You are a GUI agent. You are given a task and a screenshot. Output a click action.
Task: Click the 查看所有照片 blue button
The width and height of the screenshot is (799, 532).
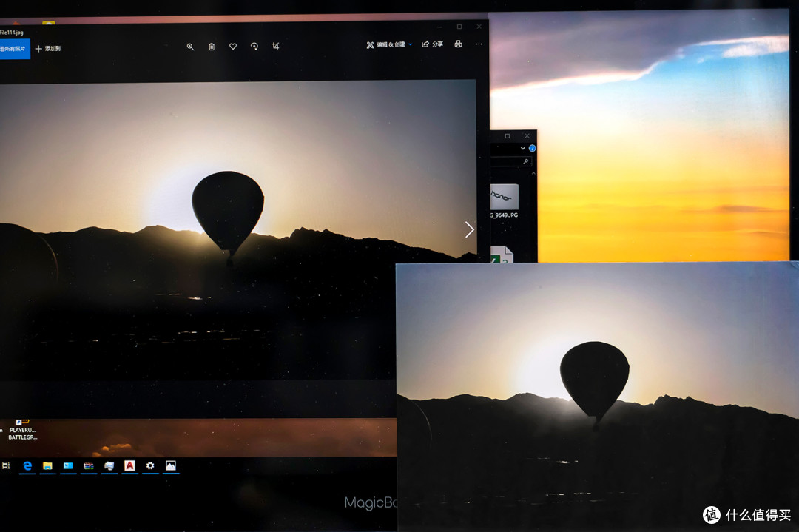[14, 49]
